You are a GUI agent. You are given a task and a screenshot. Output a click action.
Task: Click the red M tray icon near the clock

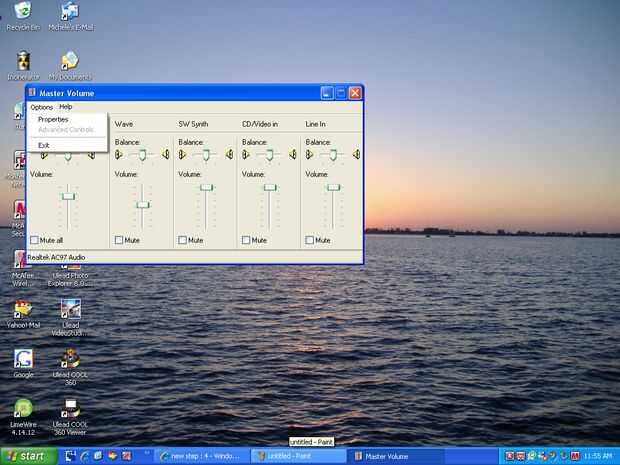coord(575,456)
